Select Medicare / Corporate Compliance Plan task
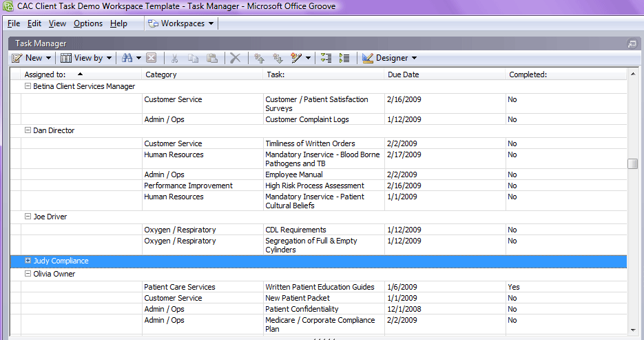 point(320,324)
